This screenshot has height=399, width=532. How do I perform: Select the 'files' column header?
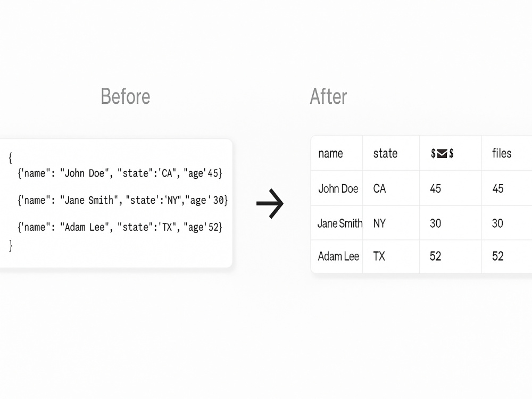point(502,153)
